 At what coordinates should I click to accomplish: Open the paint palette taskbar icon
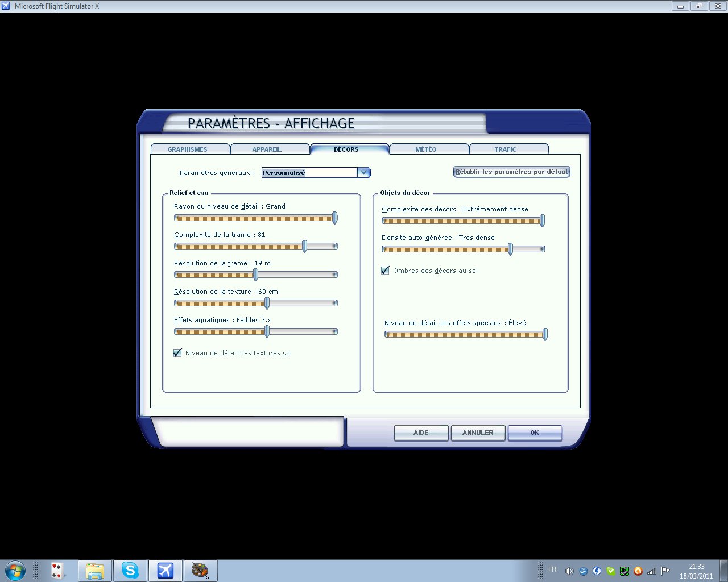200,570
